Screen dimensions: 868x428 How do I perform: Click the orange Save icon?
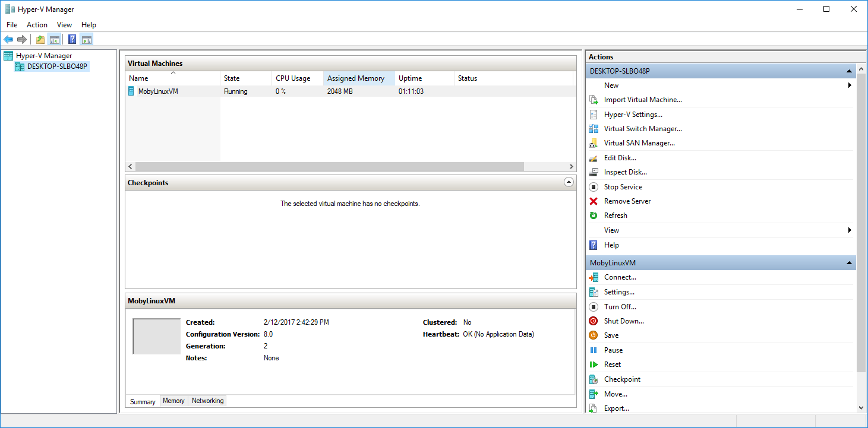[x=593, y=335]
